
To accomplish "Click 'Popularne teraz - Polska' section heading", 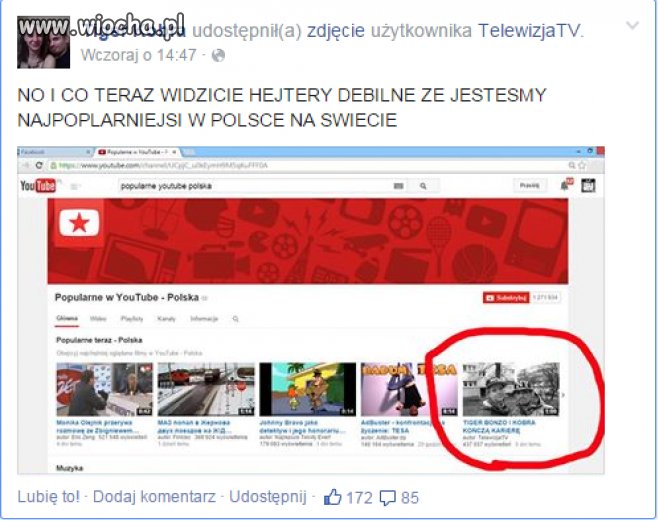I will tap(99, 340).
